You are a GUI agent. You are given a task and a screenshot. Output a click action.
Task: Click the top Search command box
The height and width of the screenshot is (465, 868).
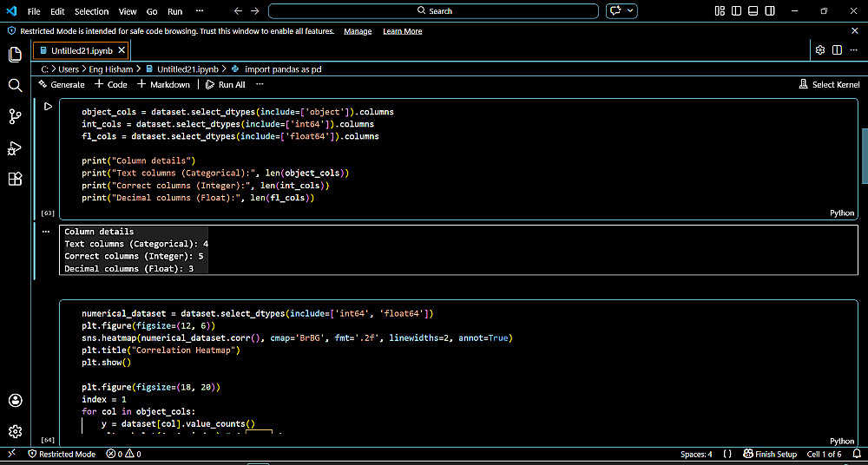tap(433, 11)
